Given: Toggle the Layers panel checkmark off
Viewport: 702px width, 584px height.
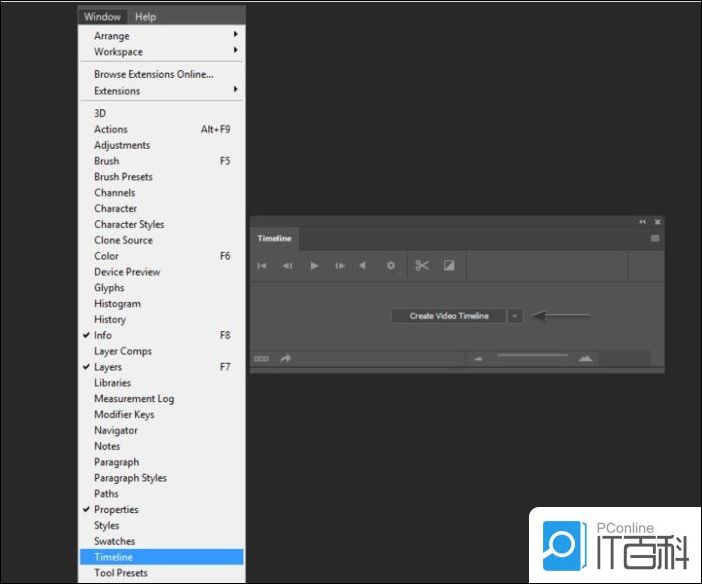Looking at the screenshot, I should coord(107,367).
